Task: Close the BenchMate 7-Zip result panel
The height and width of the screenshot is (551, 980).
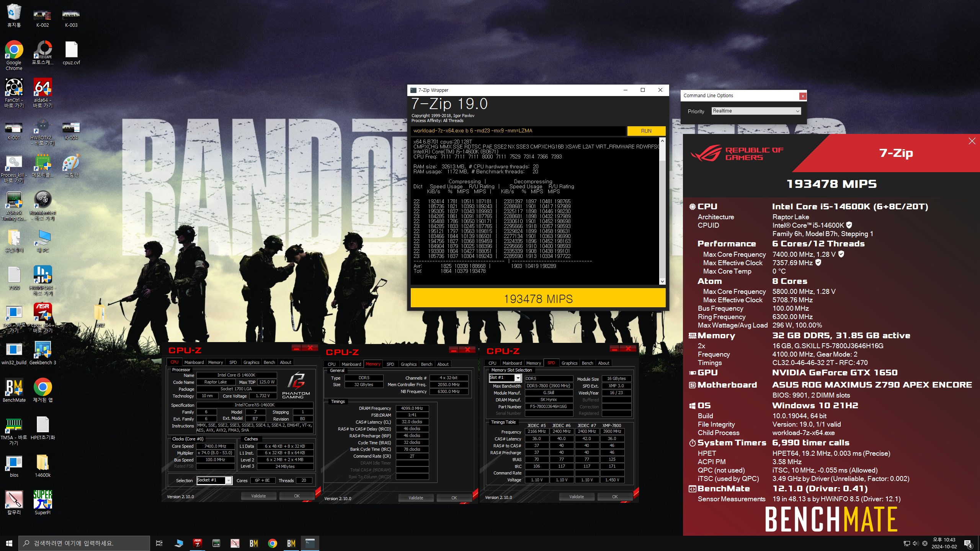Action: (972, 141)
